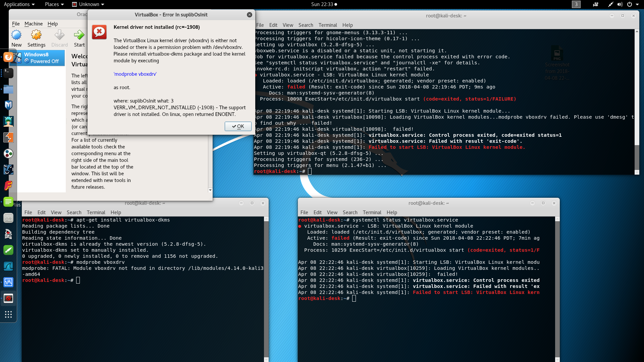Expand the Unknown app menu in top bar
Screen dimensions: 644x362
88,4
